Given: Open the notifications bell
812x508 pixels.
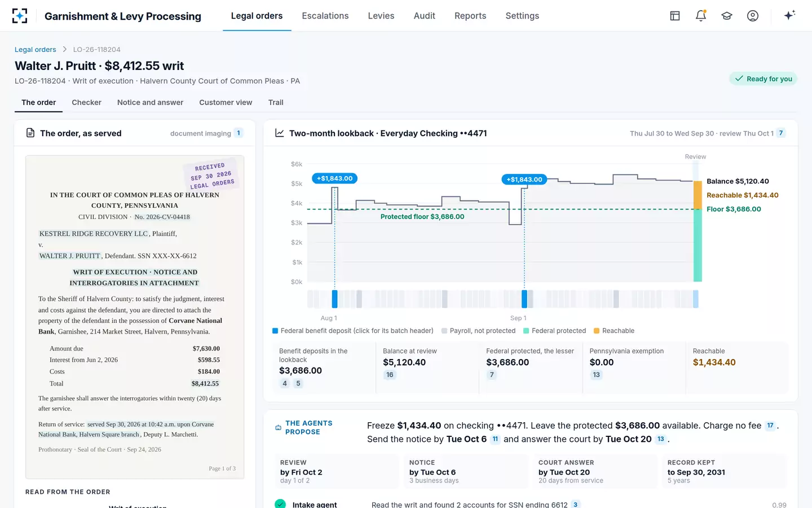Looking at the screenshot, I should click(701, 16).
